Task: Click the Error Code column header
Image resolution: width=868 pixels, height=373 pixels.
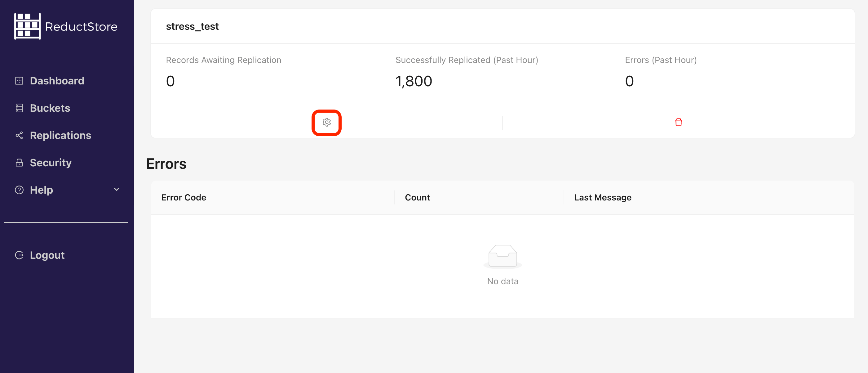Action: coord(184,197)
